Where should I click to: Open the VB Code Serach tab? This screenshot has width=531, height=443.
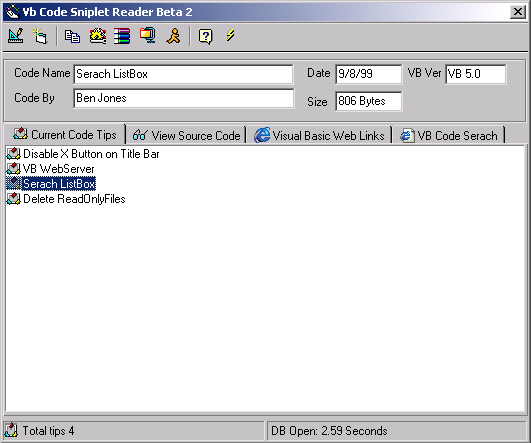[449, 135]
